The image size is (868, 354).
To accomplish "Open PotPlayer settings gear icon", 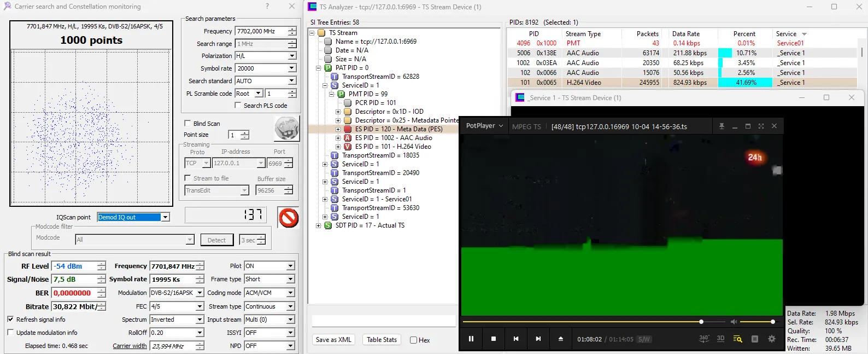I will click(x=772, y=339).
